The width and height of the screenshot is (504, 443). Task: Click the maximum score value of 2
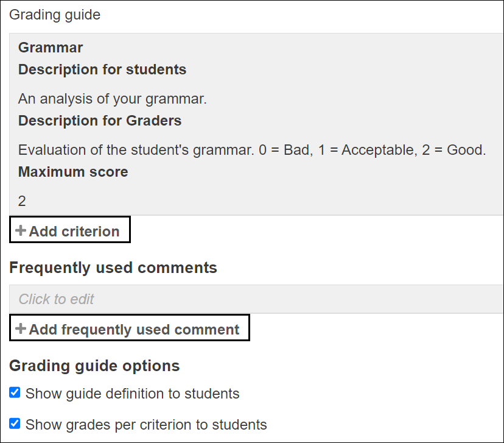21,200
